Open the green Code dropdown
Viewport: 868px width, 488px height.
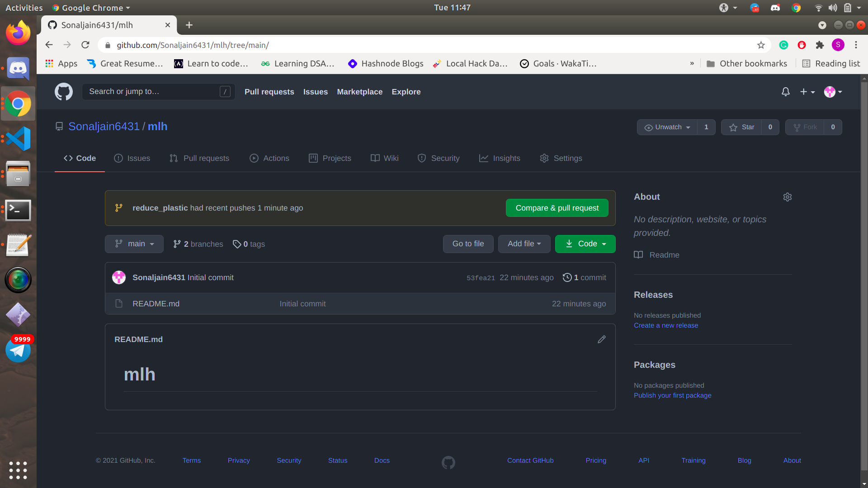coord(585,244)
